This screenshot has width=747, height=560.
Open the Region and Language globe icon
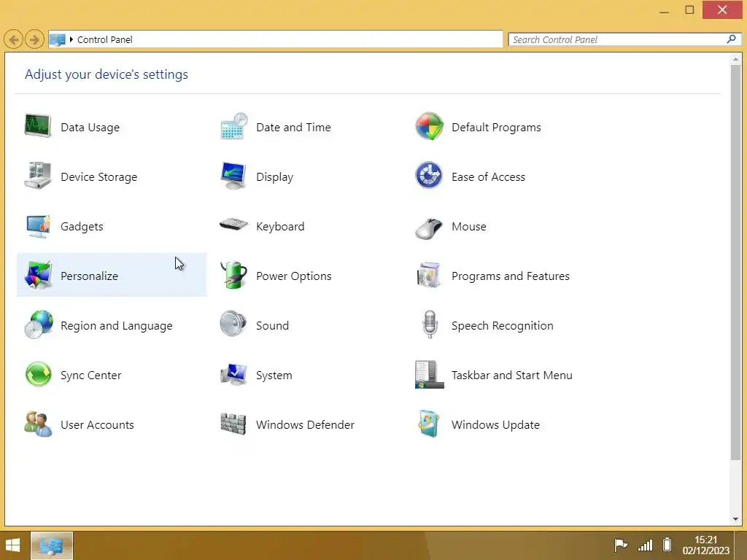coord(39,324)
